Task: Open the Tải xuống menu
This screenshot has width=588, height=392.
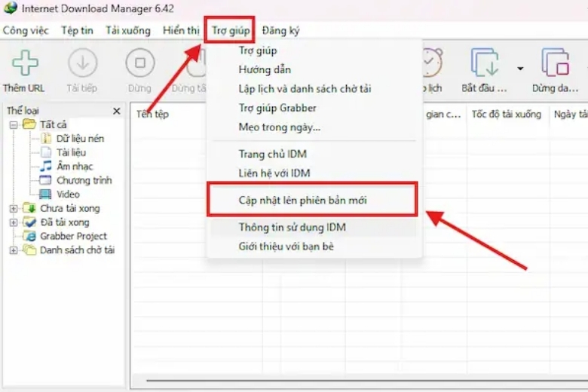Action: [x=128, y=30]
